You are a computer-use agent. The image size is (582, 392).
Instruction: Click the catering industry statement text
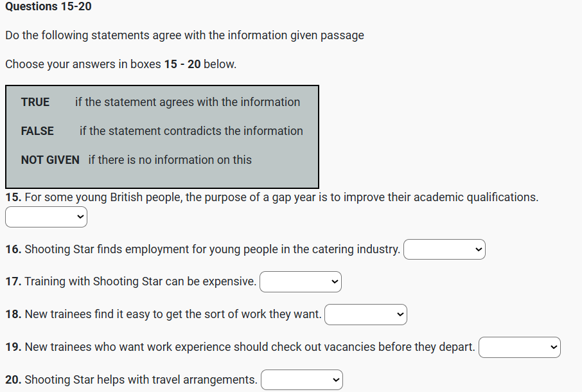(212, 249)
